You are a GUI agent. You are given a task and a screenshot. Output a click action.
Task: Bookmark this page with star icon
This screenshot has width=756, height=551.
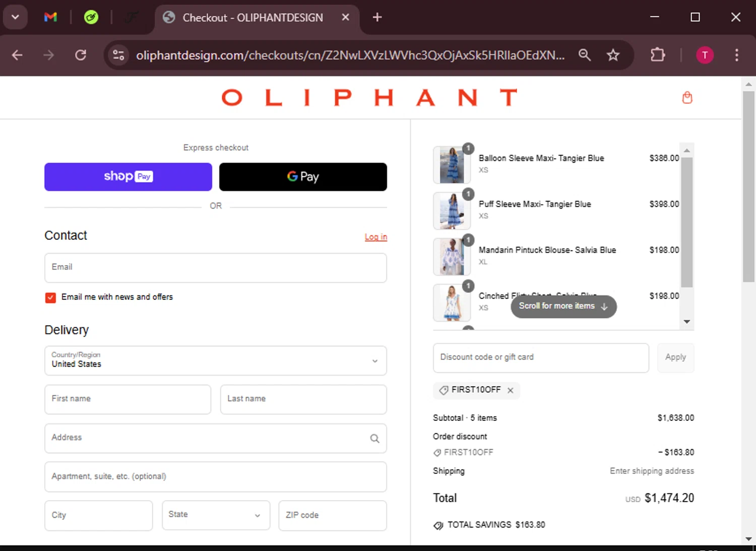[x=613, y=55]
